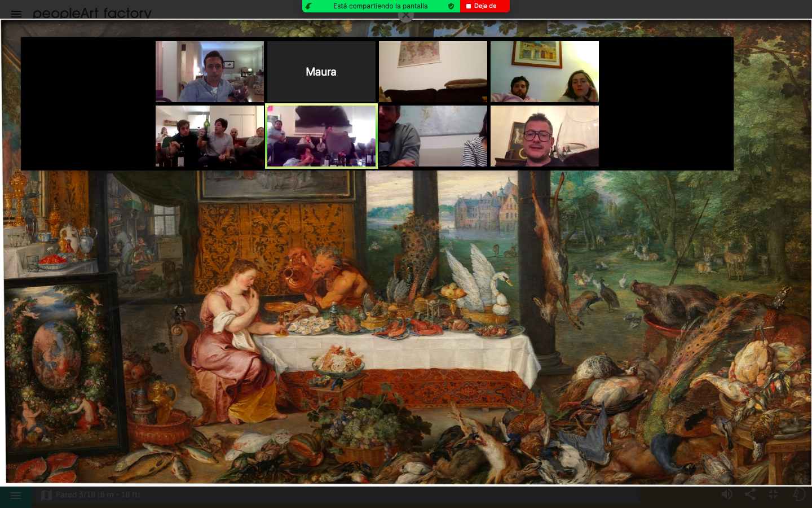Select the video tile showing wall map and sofa

pos(433,72)
